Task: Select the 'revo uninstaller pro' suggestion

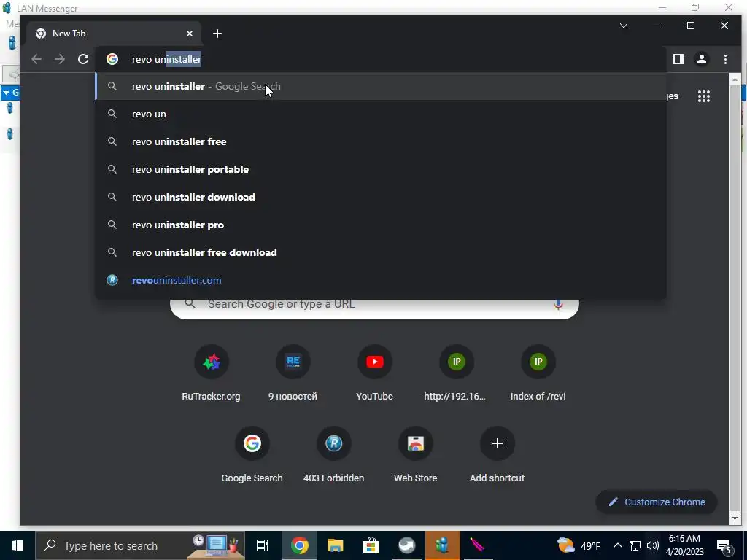Action: (x=381, y=225)
